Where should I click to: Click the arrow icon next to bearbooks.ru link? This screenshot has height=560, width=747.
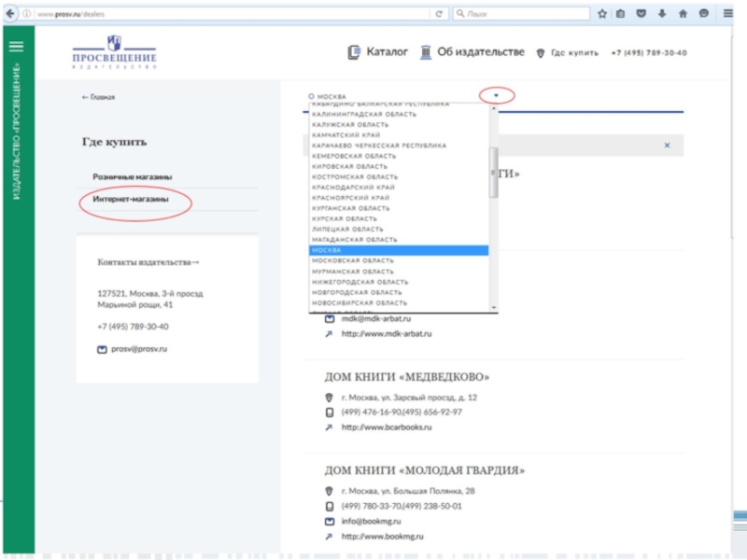(x=329, y=427)
